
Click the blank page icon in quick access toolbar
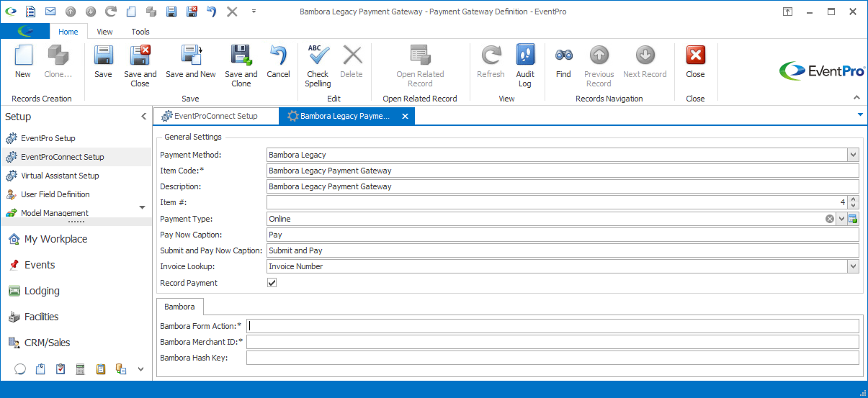point(131,12)
